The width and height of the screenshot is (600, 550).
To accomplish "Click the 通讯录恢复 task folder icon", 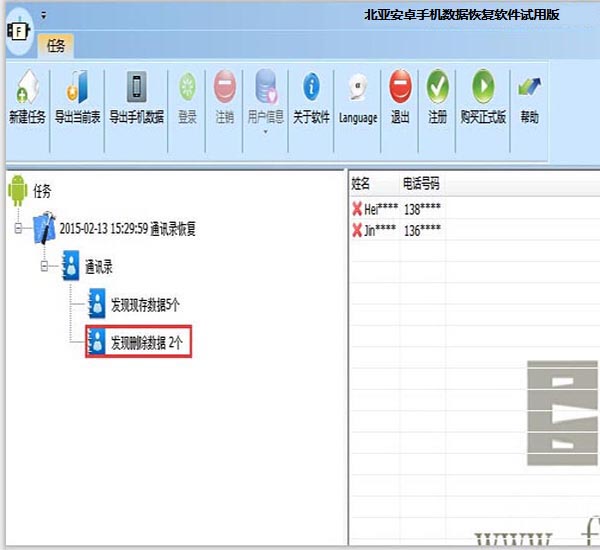I will [44, 228].
